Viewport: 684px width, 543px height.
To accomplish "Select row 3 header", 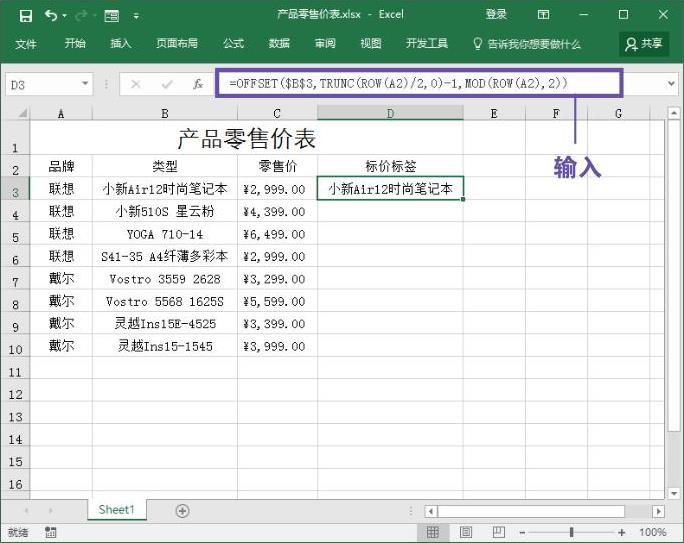I will point(15,189).
